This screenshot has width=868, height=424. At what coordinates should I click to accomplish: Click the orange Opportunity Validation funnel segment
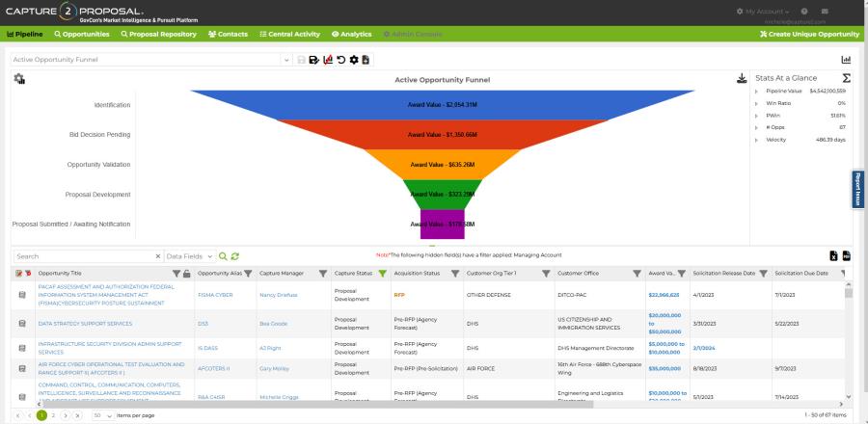(443, 165)
